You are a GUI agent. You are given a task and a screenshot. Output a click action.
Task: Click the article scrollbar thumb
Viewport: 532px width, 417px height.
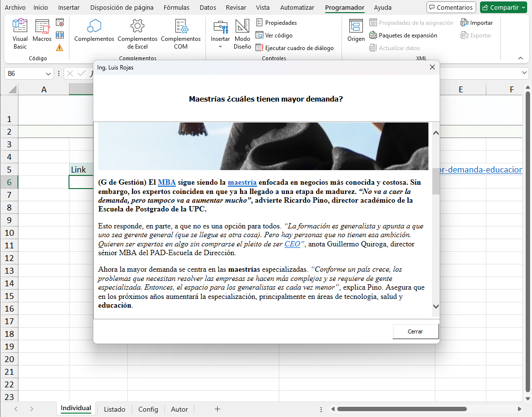point(436,181)
